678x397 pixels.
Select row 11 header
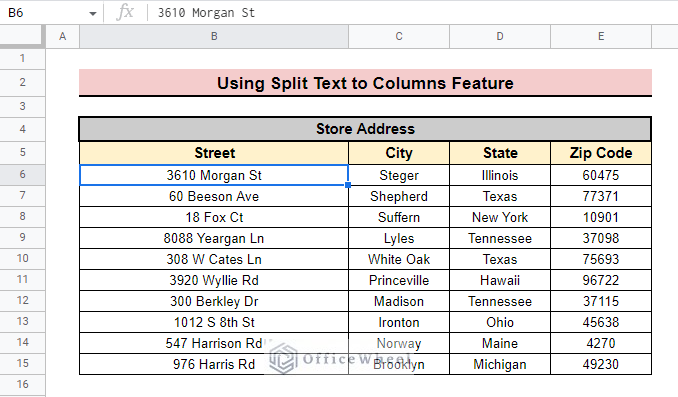tap(22, 280)
